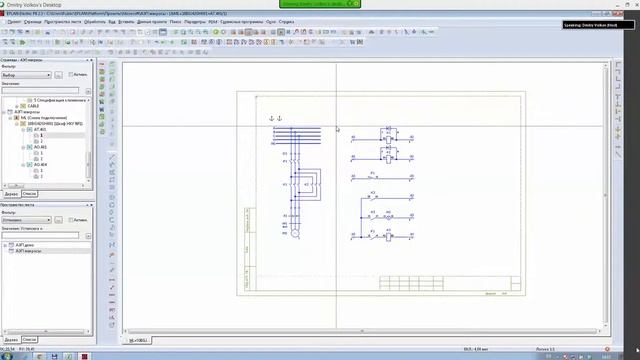Click the blue window icon in first toolbar row
This screenshot has width=640, height=360.
[163, 32]
